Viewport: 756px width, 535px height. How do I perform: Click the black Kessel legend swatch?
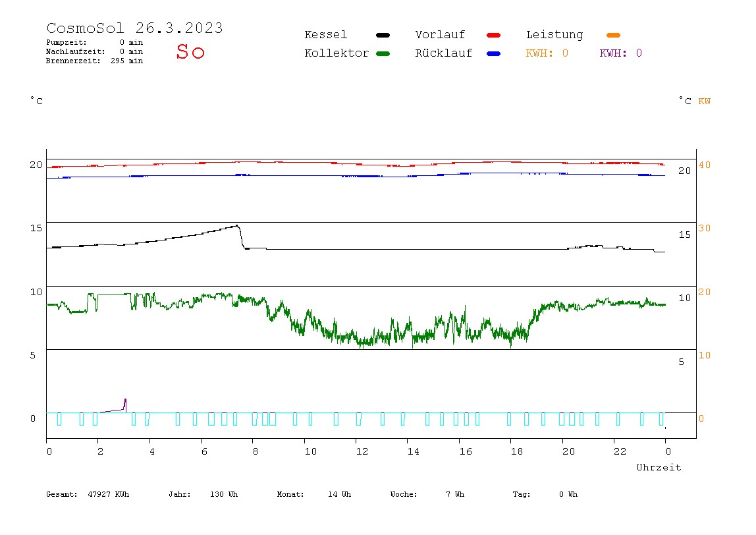[383, 35]
